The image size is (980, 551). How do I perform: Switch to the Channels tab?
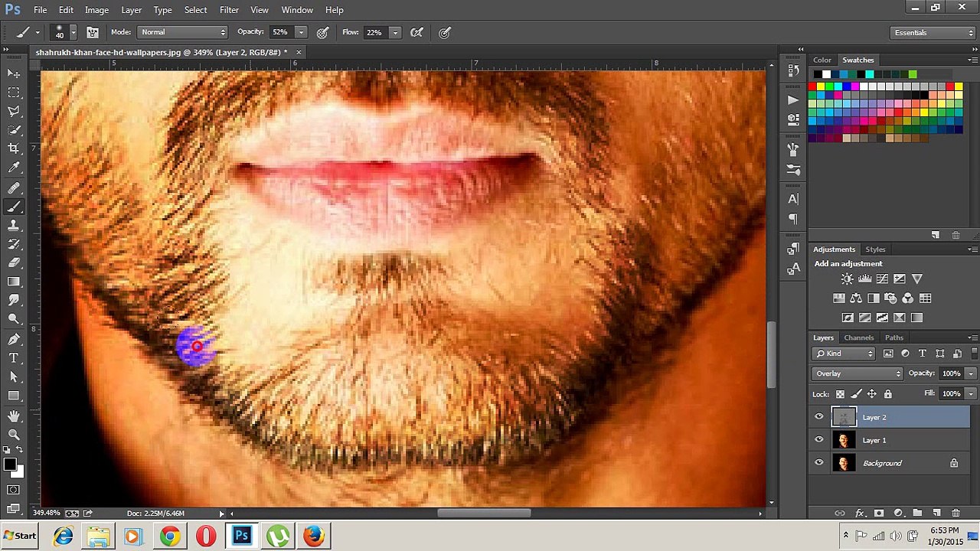pos(858,337)
